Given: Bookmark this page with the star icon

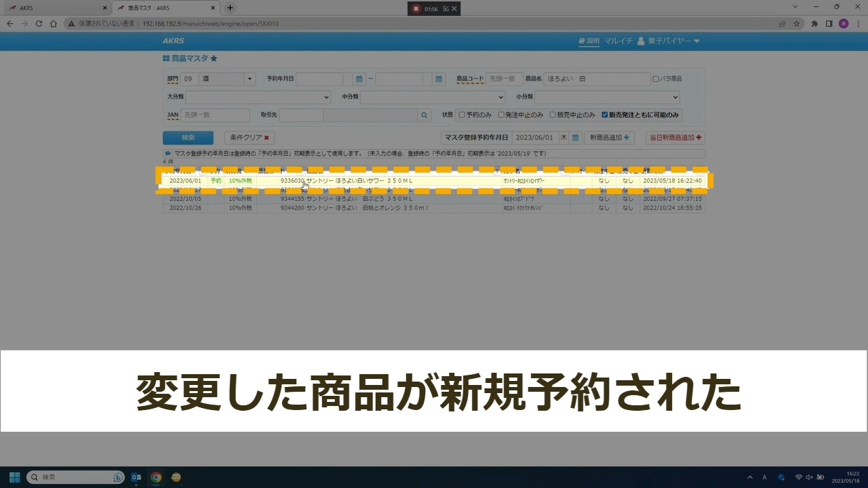Looking at the screenshot, I should click(x=797, y=24).
